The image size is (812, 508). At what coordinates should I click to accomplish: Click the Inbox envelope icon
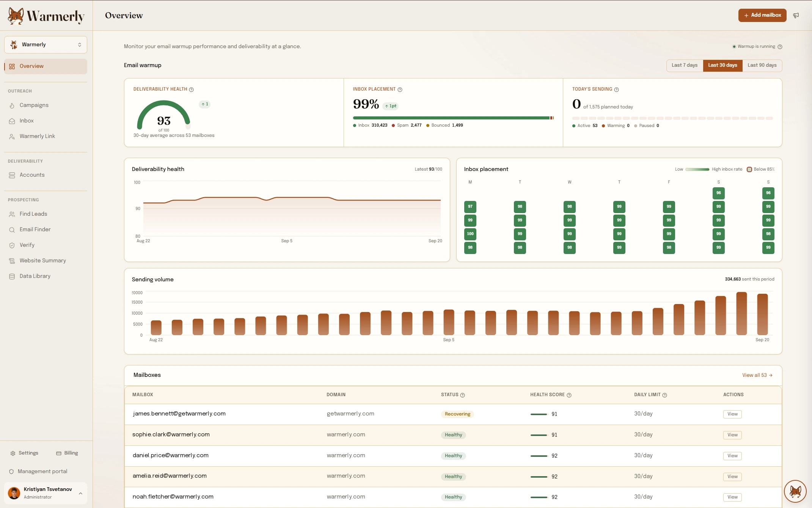pos(12,121)
